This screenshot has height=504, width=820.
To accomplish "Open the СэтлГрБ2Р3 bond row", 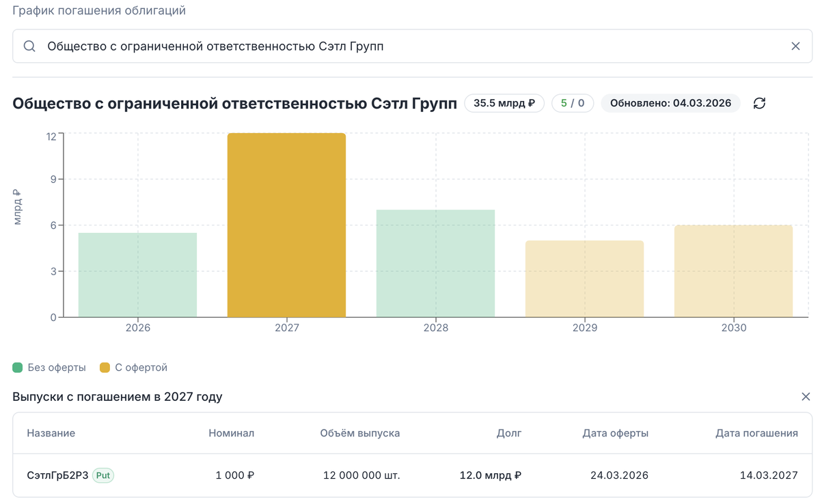I will 412,475.
